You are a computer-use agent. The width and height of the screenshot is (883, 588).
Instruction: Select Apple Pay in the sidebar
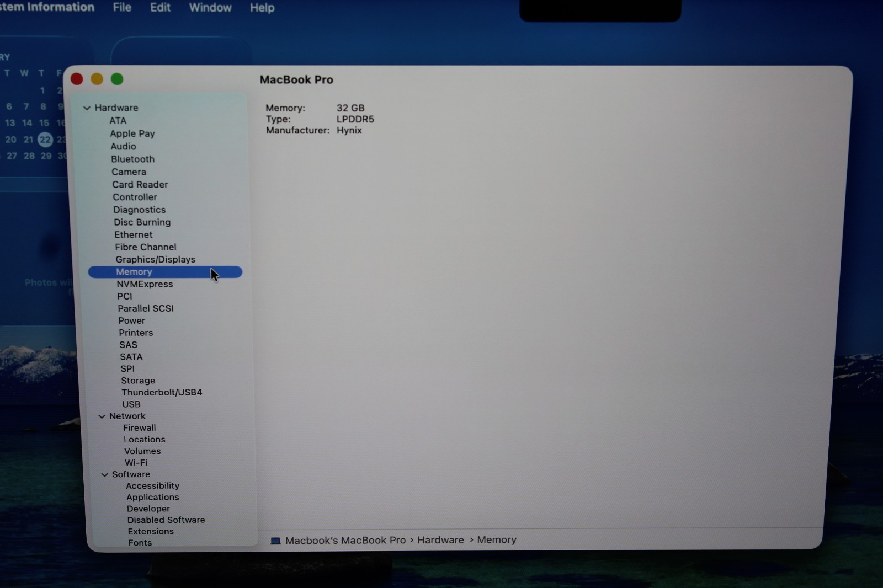132,133
